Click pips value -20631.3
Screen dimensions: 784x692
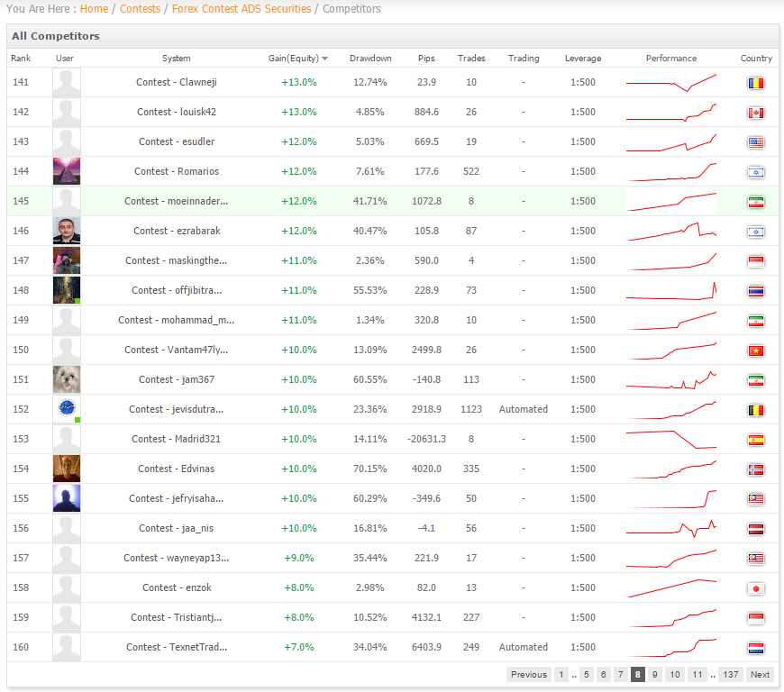[x=426, y=439]
